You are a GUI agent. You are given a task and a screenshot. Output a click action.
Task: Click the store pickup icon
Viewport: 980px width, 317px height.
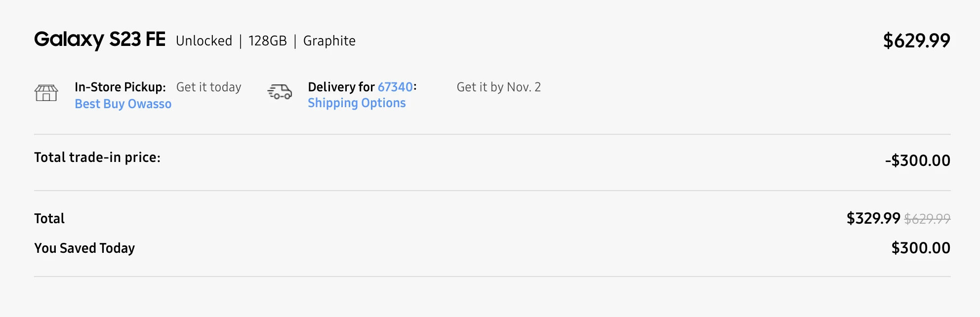(46, 92)
